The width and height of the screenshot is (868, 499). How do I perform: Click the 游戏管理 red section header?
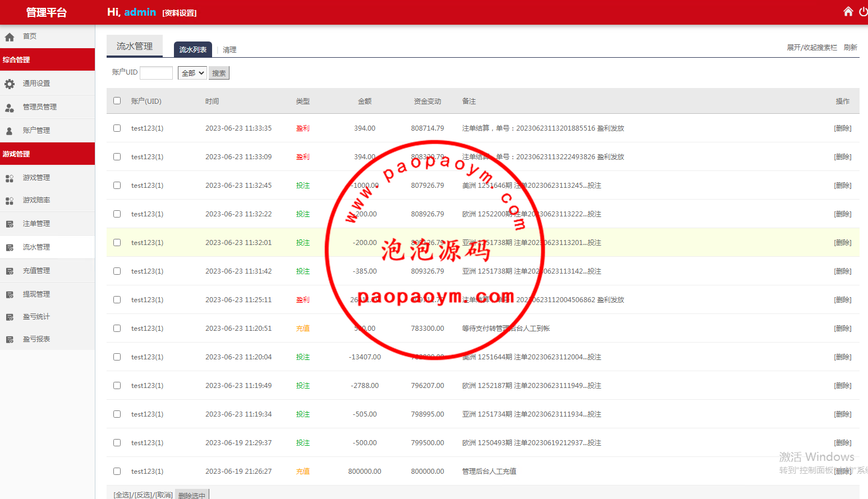[47, 154]
